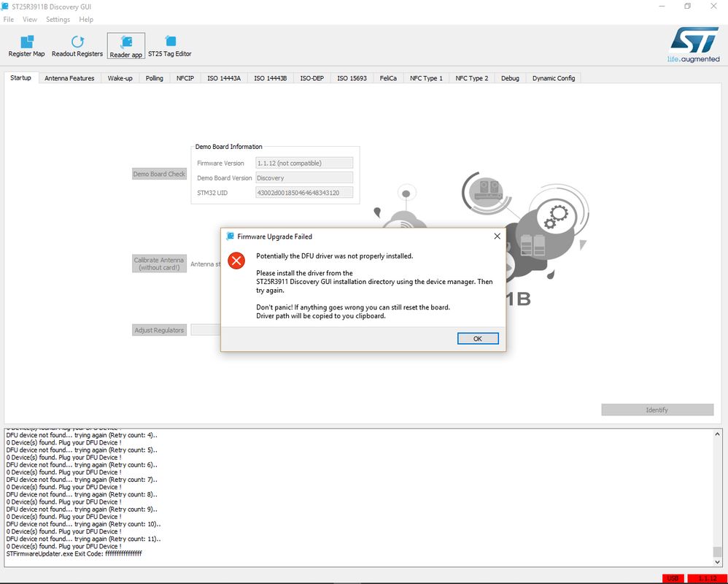Switch to the Antenna Features tab

click(x=69, y=78)
